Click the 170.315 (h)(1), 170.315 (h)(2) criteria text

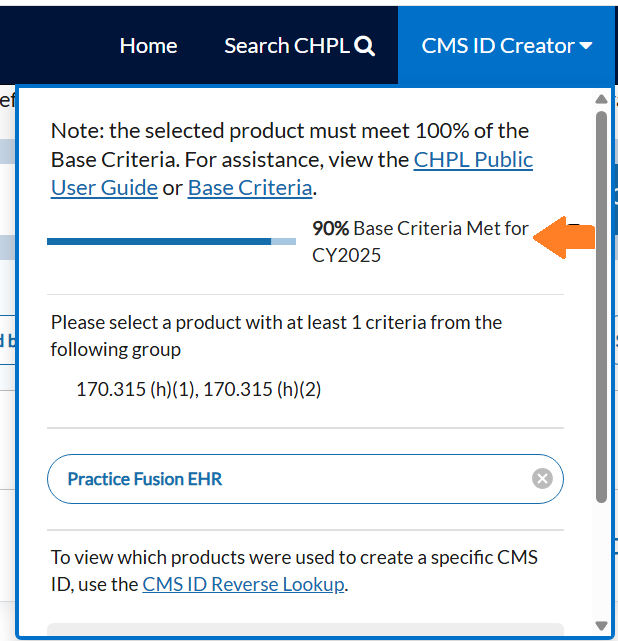[198, 389]
